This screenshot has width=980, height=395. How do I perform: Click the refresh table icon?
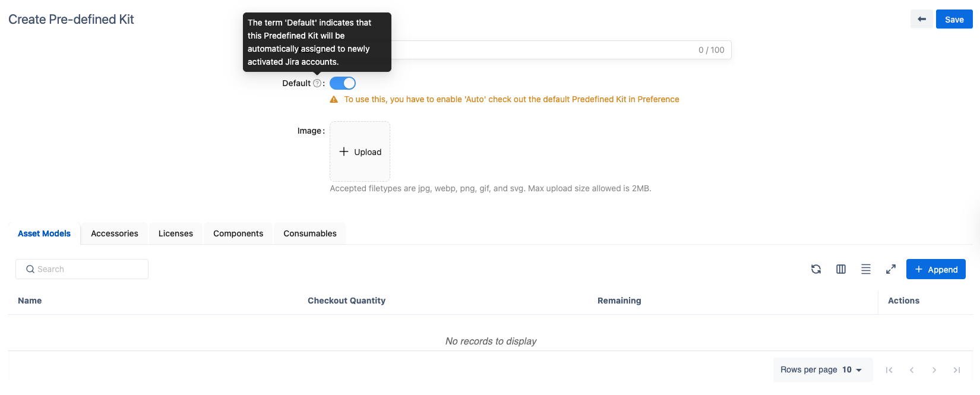pos(816,269)
